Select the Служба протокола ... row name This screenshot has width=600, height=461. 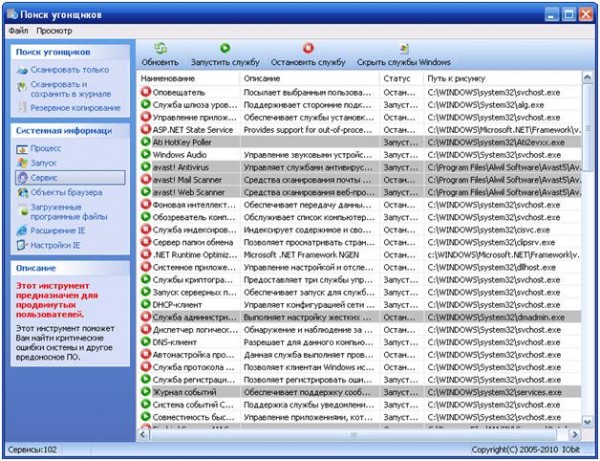[x=193, y=367]
